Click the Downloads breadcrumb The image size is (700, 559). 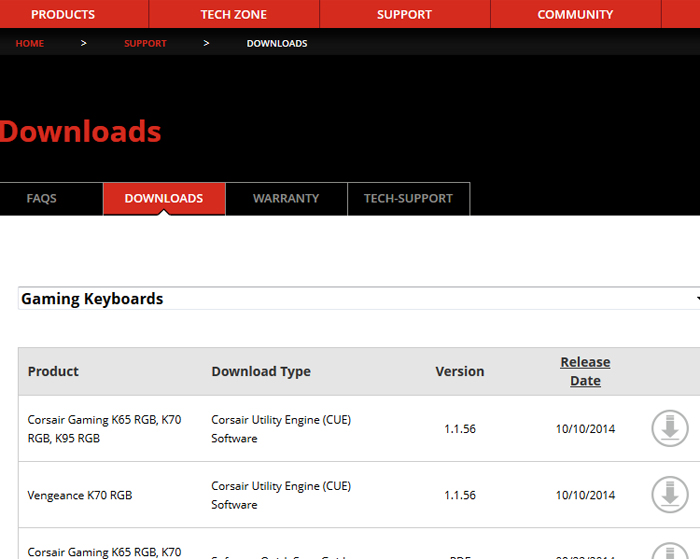point(277,43)
